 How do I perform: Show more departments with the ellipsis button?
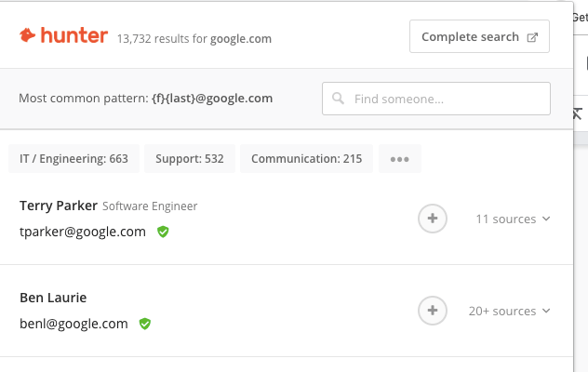click(x=400, y=159)
